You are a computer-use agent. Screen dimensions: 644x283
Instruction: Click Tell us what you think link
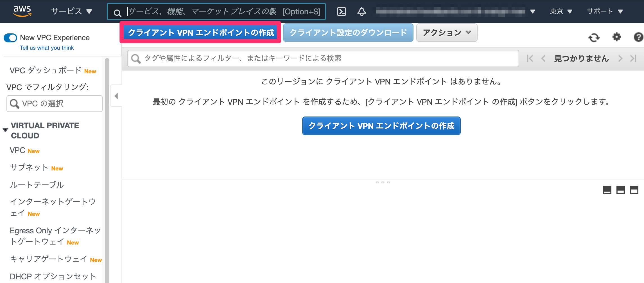coord(47,48)
